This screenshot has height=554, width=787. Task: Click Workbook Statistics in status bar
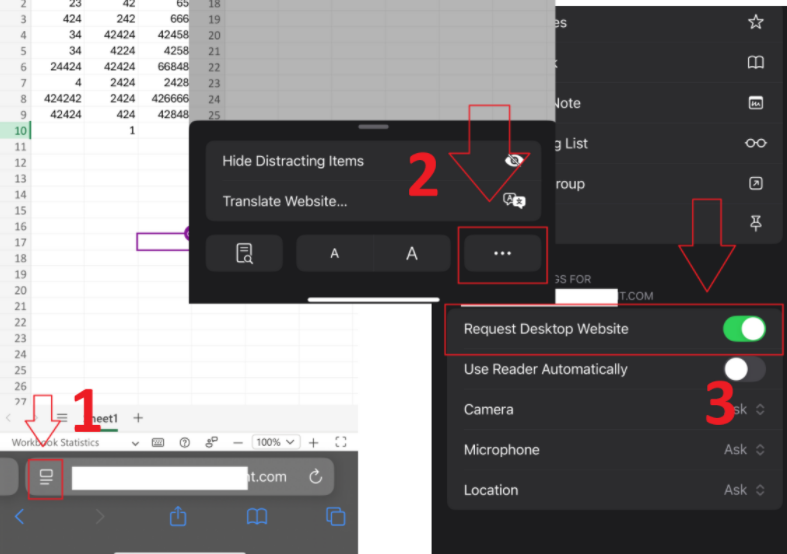click(55, 443)
